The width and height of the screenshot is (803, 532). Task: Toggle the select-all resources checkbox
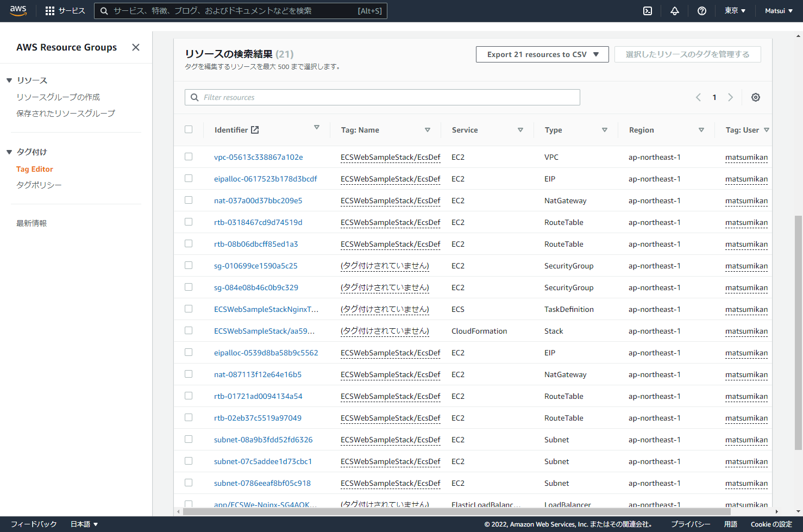pyautogui.click(x=189, y=129)
